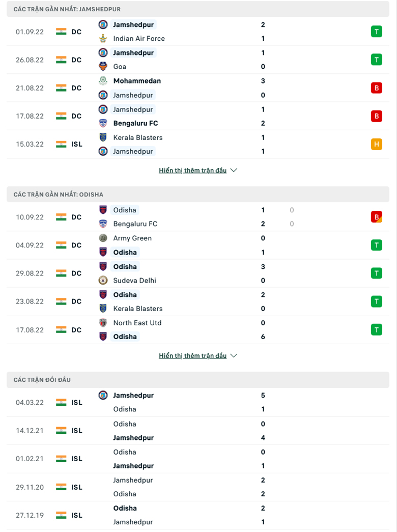Click the orange H draw badge
The width and height of the screenshot is (397, 532).
(376, 144)
